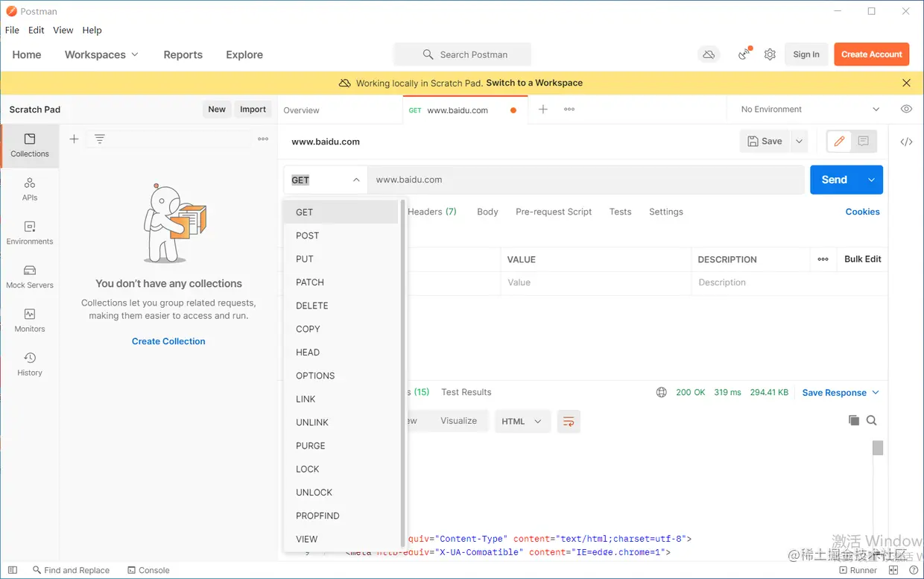Switch to Visualize response view
The width and height of the screenshot is (924, 579).
tap(458, 421)
